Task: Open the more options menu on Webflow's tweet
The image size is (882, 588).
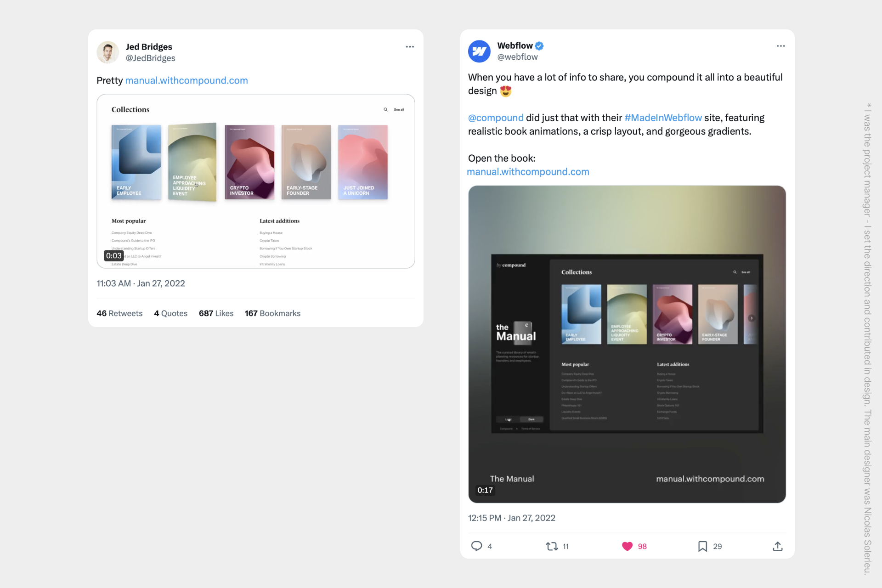Action: 781,46
